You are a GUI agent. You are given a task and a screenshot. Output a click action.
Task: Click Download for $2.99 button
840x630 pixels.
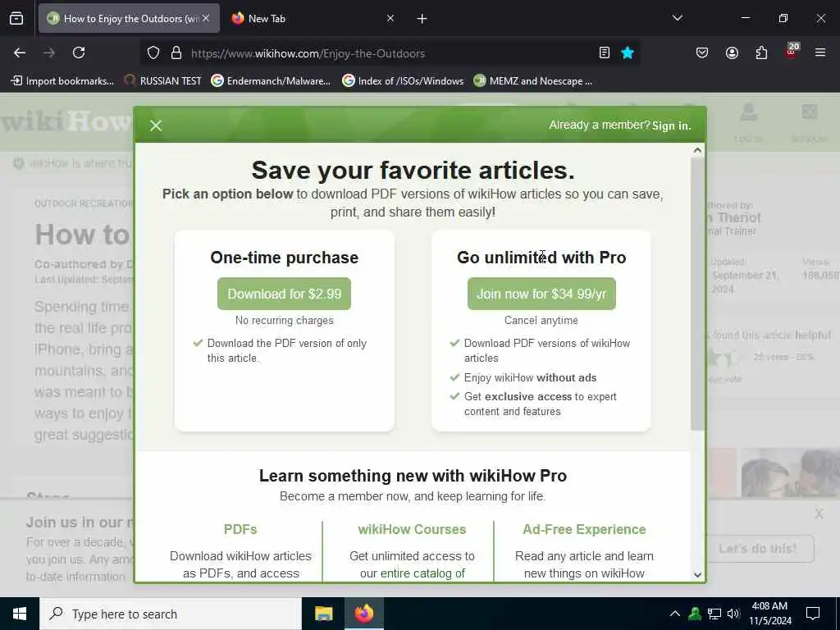coord(284,294)
